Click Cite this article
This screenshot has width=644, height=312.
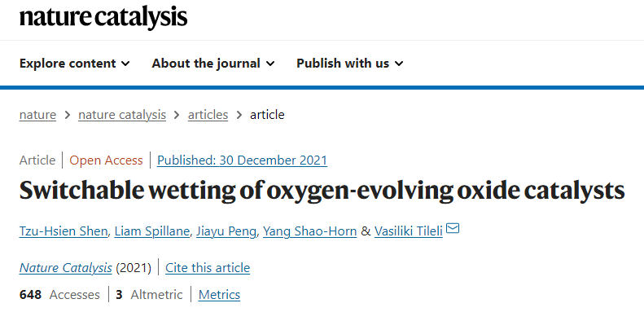tap(208, 268)
